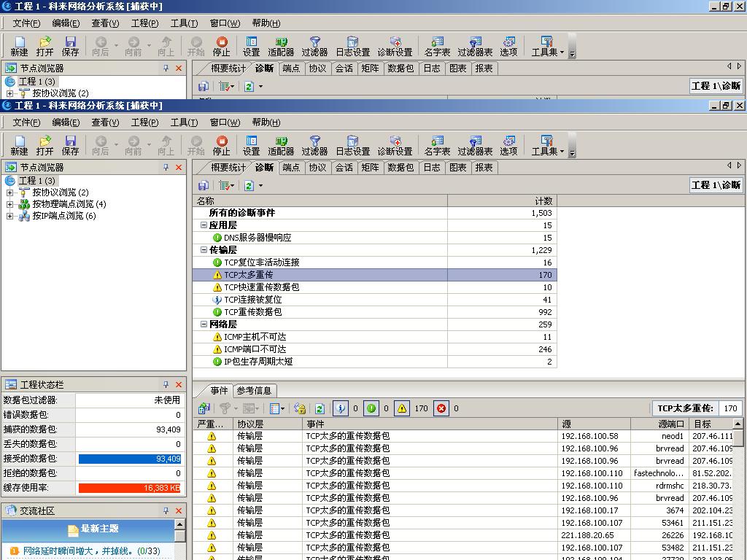Select the 按物理端点浏览 node icon

point(24,204)
